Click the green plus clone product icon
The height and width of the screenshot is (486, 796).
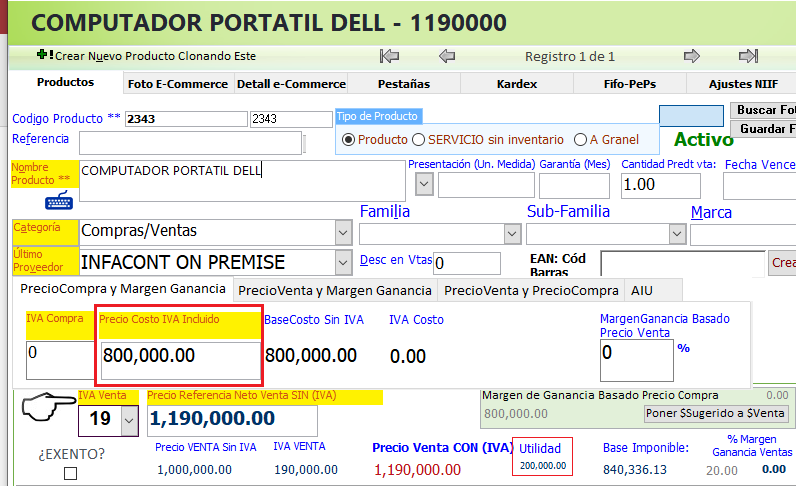[44, 54]
